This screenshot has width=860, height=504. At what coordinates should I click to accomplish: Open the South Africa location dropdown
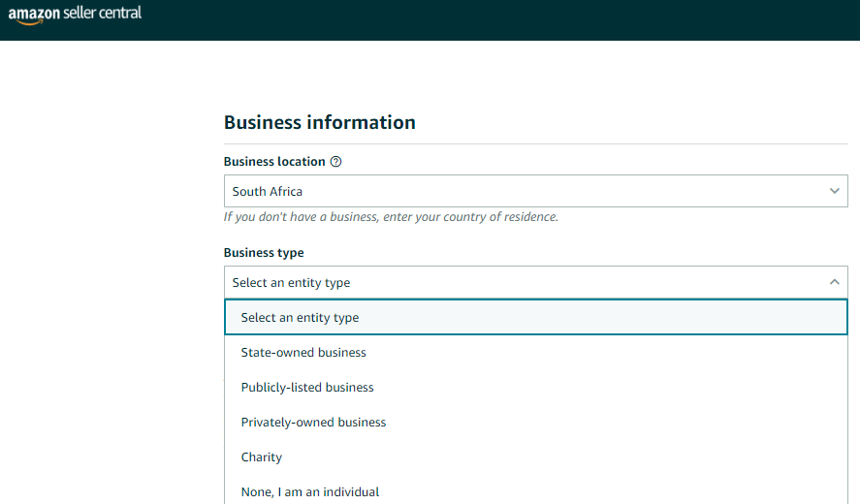click(x=536, y=191)
